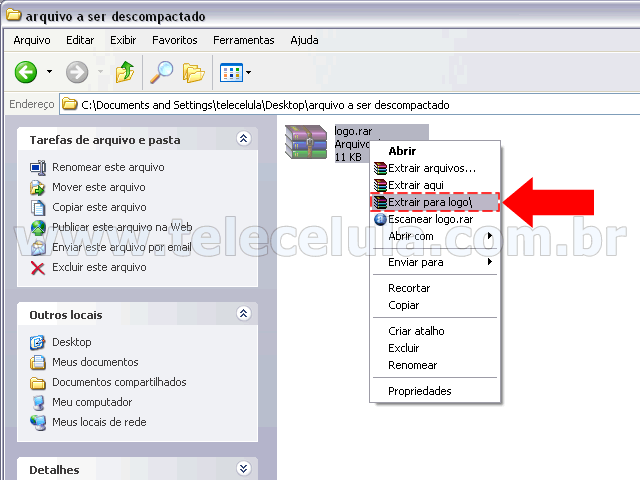The image size is (640, 480).
Task: Click the title bar folder icon
Action: tap(13, 16)
